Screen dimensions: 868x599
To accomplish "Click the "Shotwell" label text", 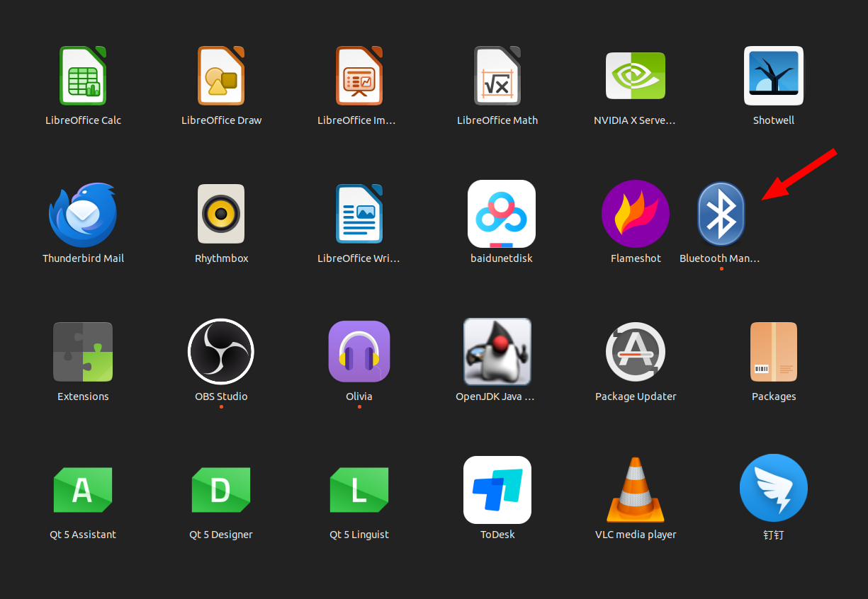I will [x=774, y=120].
